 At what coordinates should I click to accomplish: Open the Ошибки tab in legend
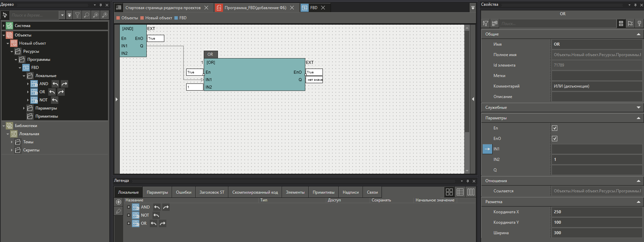[184, 192]
